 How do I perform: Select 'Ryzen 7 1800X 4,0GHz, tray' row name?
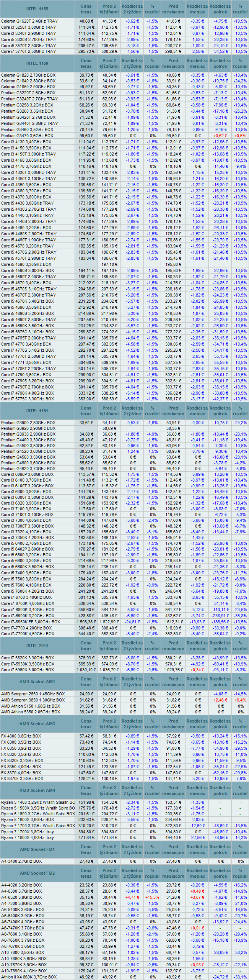[28, 837]
